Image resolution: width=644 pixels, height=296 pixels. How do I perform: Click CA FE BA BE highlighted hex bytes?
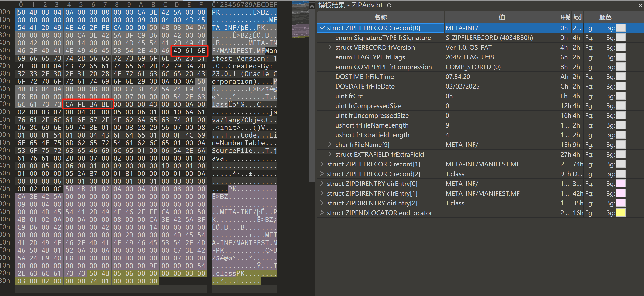pyautogui.click(x=87, y=104)
